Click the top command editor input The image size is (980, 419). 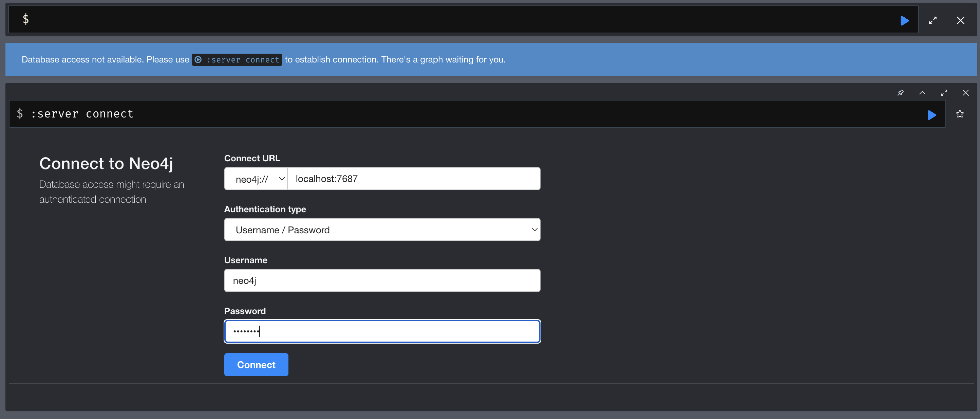click(x=456, y=20)
